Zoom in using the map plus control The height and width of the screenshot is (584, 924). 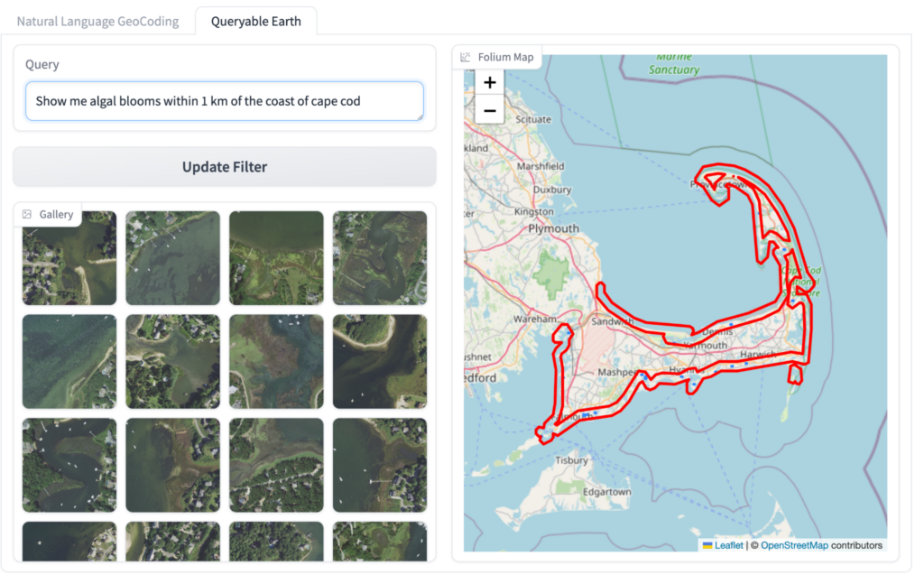click(489, 82)
